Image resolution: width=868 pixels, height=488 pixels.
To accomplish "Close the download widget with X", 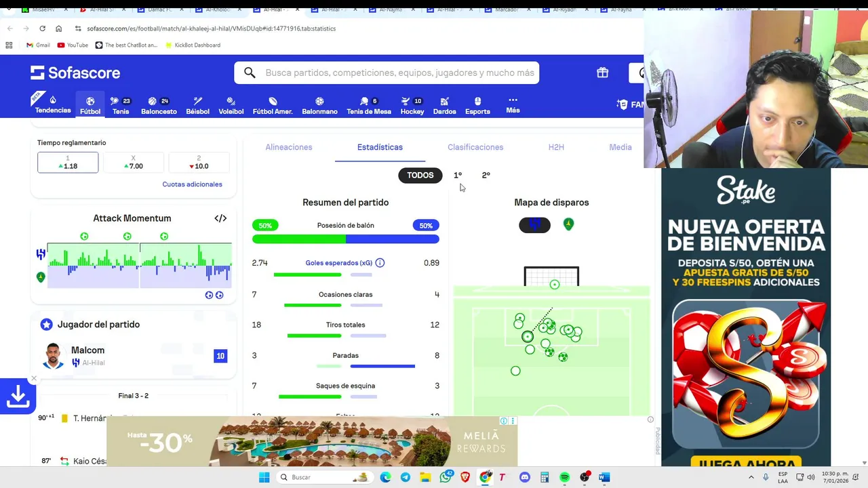I will click(34, 378).
